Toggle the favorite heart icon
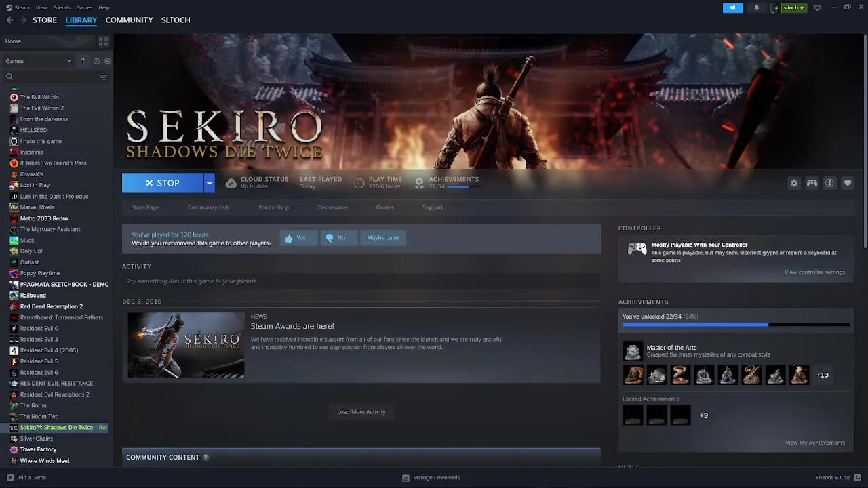 [847, 183]
